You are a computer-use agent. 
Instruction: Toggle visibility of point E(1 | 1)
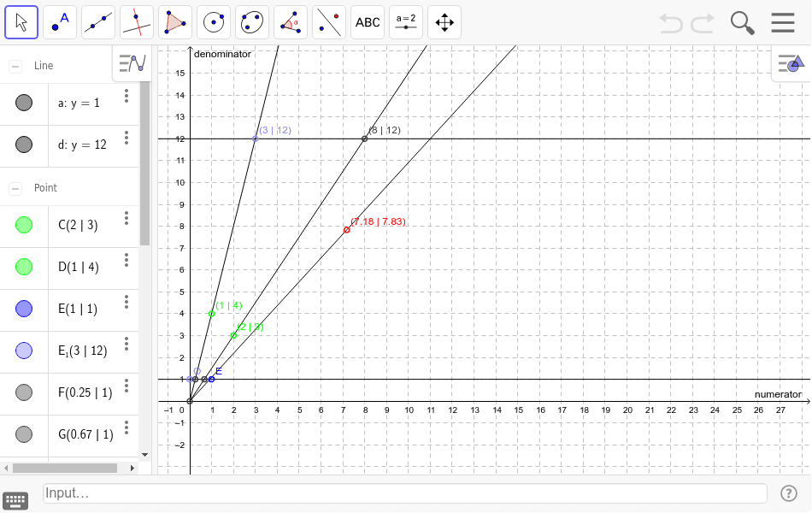pos(24,309)
